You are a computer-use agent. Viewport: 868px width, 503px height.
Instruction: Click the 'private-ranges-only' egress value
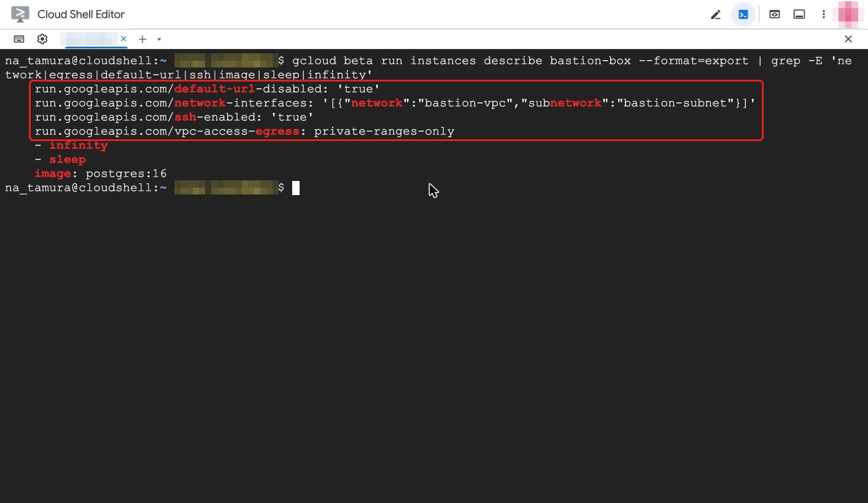click(384, 131)
